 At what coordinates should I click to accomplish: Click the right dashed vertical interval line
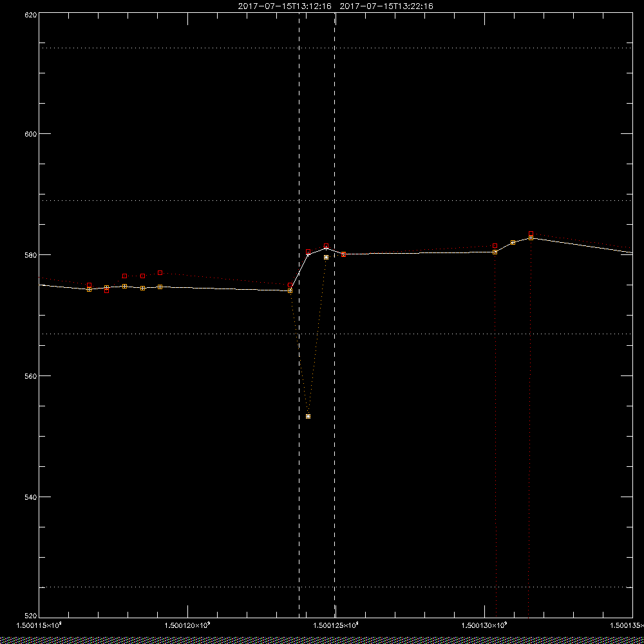tap(335, 314)
